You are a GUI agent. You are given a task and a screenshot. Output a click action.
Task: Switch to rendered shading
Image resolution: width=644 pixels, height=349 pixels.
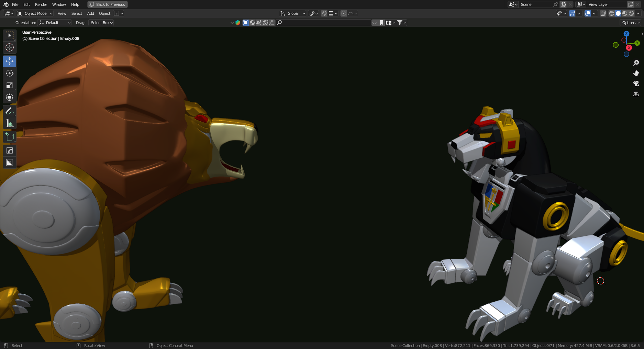[x=631, y=13]
